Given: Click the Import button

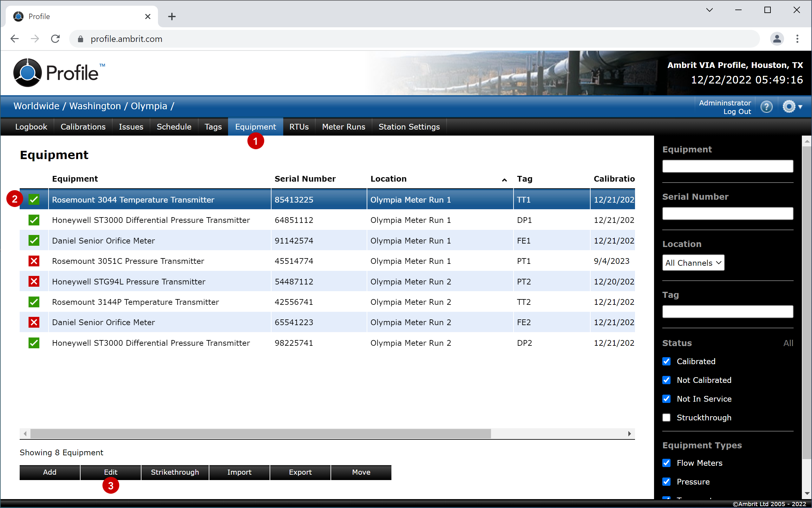Looking at the screenshot, I should coord(239,472).
